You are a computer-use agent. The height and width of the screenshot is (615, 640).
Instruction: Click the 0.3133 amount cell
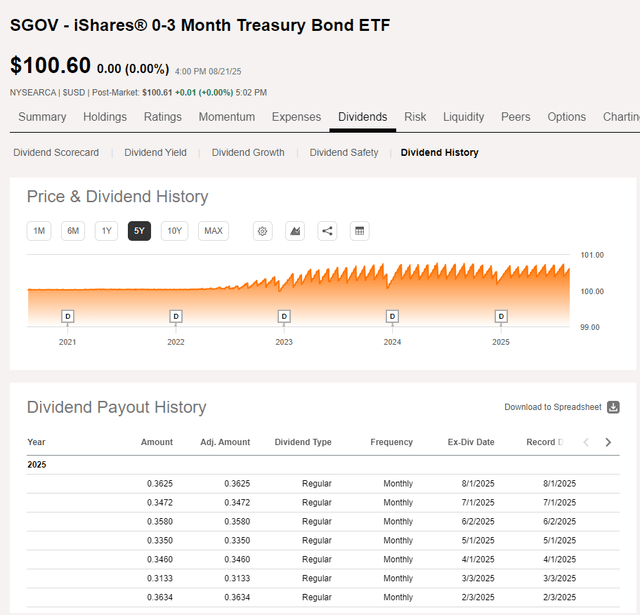160,578
